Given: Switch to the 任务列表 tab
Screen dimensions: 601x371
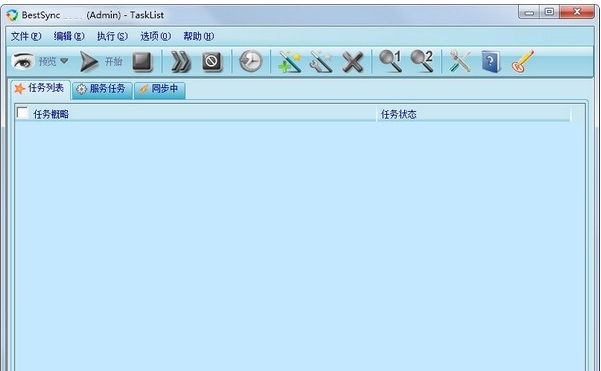Looking at the screenshot, I should click(40, 89).
